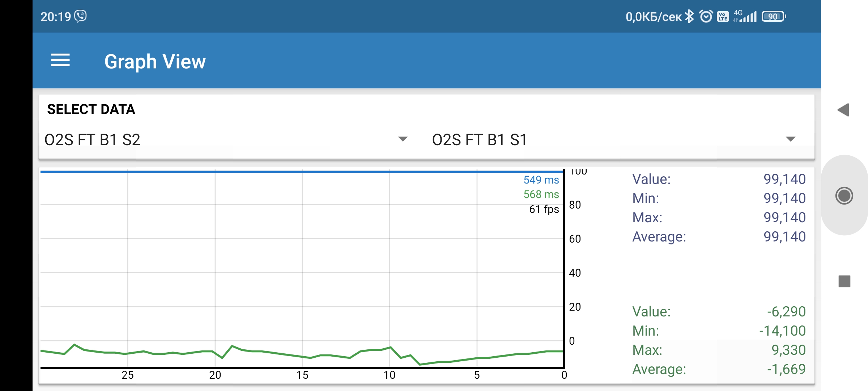Screen dimensions: 868x391
Task: Click the SELECT DATA header
Action: point(92,109)
